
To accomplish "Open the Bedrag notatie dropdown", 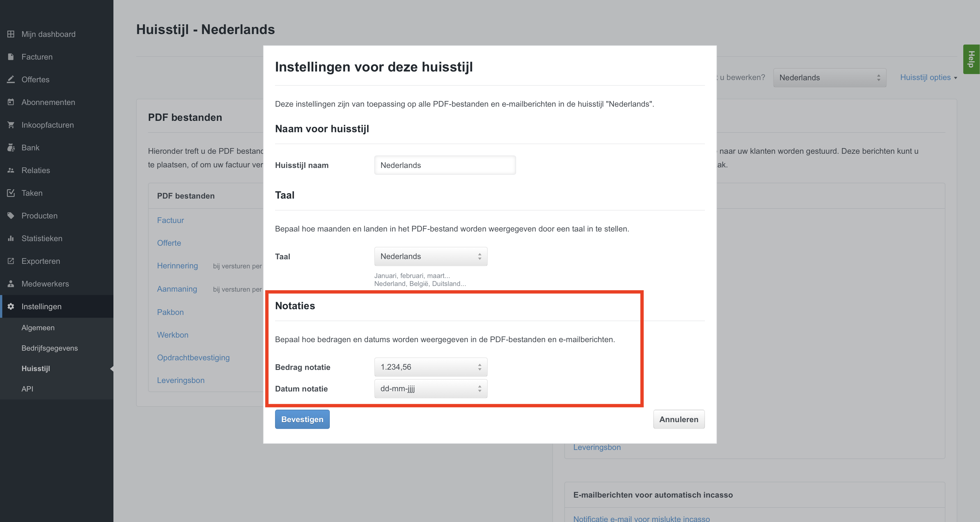I will point(430,367).
